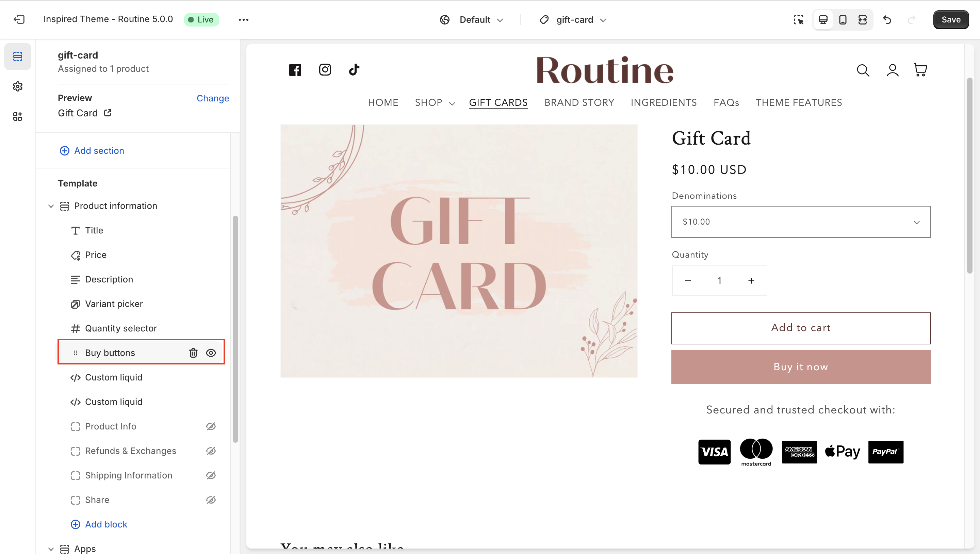Unhide the Shipping Information block
Image resolution: width=980 pixels, height=554 pixels.
(211, 475)
